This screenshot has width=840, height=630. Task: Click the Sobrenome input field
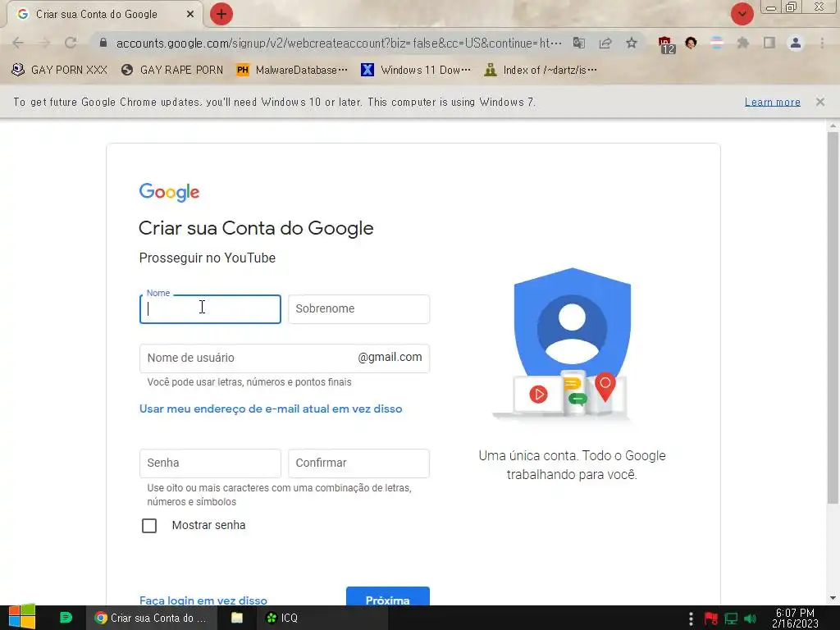(359, 309)
